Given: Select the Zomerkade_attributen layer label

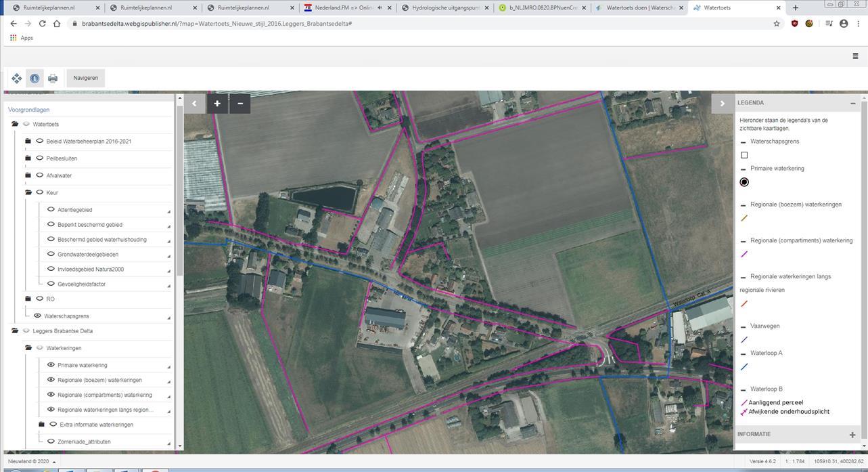Looking at the screenshot, I should (84, 442).
